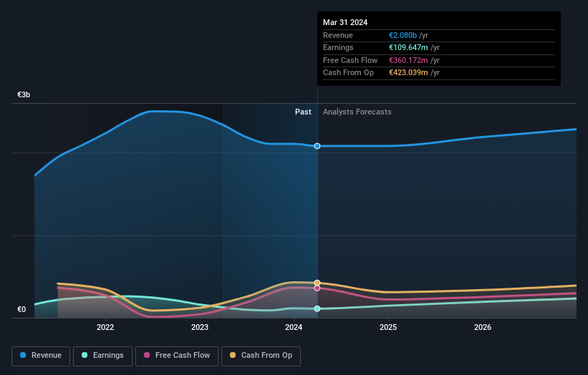Click the €2.080b revenue value in tooltip

point(403,35)
